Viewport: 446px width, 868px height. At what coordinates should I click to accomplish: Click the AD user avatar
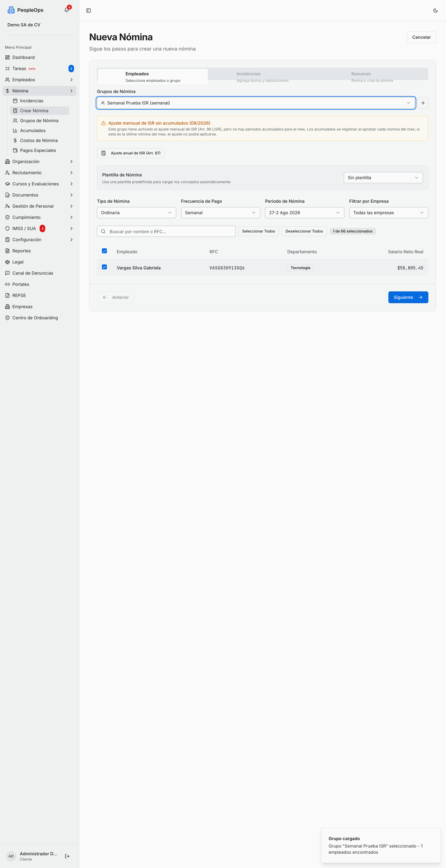point(11,856)
